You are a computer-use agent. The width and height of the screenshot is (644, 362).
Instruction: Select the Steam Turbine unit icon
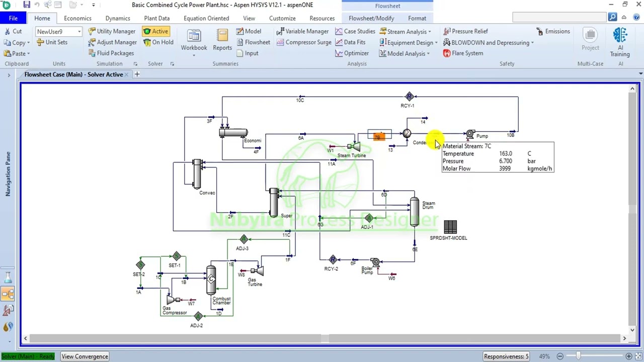point(354,146)
